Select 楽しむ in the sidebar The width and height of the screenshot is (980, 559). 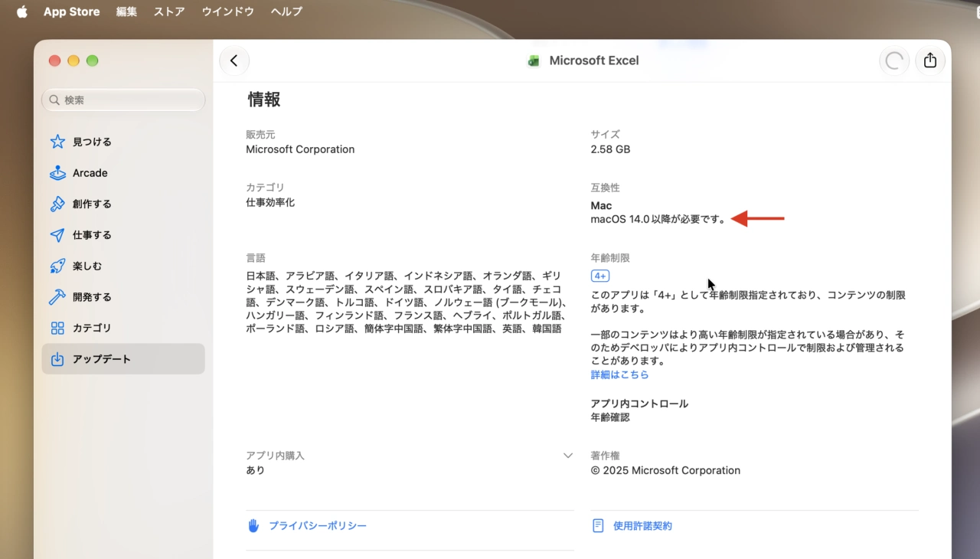coord(123,266)
